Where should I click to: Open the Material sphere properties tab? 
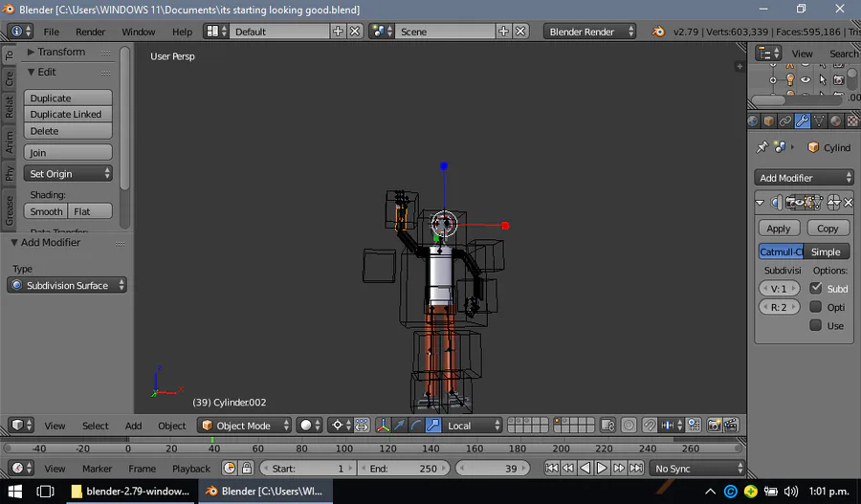click(836, 121)
